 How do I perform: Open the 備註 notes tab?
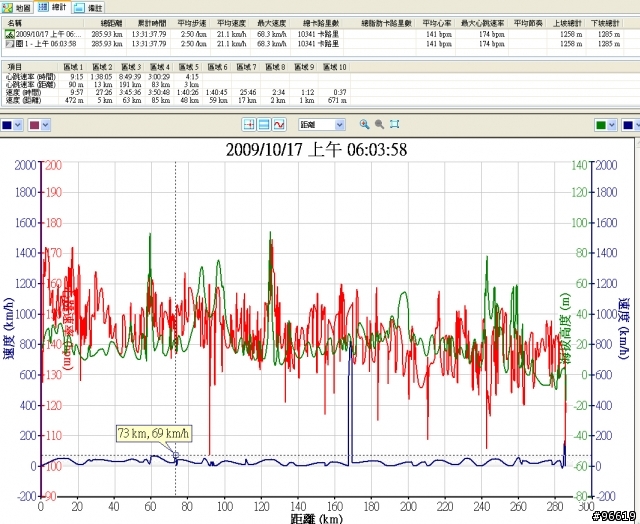point(89,7)
